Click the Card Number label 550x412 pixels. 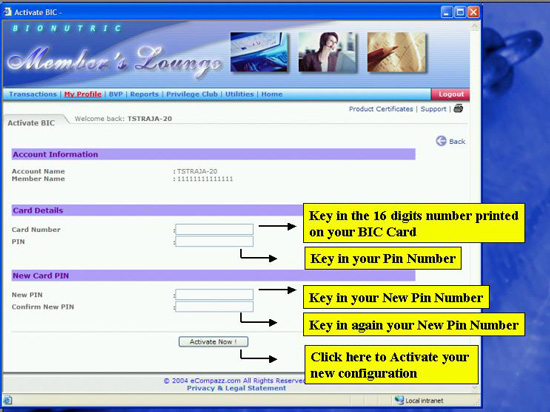coord(36,229)
